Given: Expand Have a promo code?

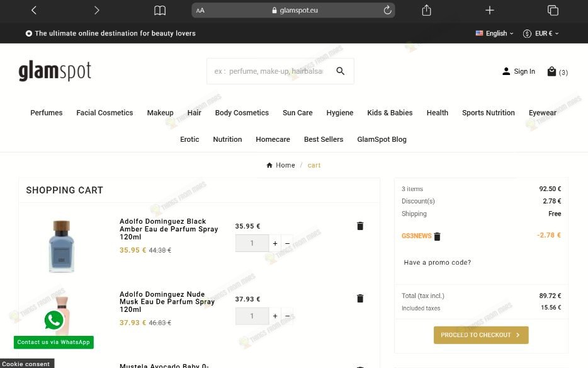Looking at the screenshot, I should (438, 263).
